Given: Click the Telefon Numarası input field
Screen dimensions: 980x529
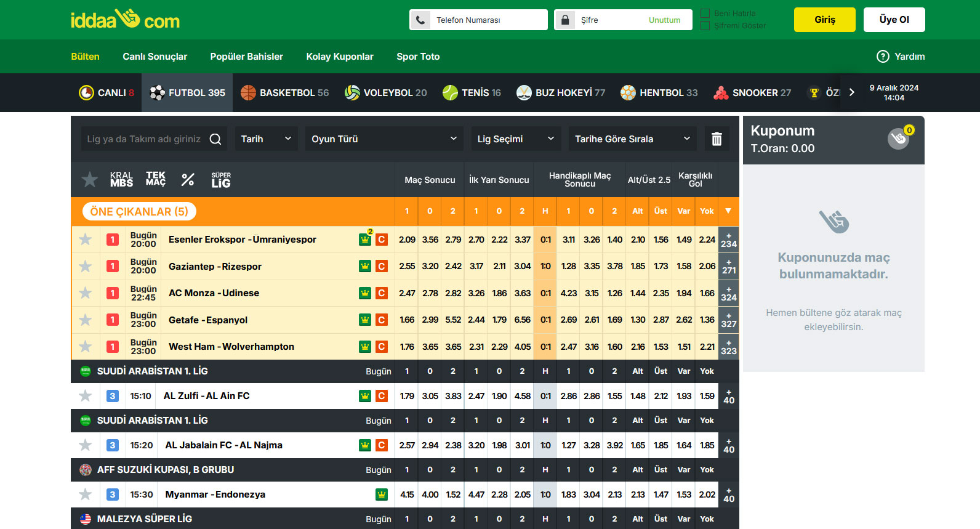Looking at the screenshot, I should point(478,20).
